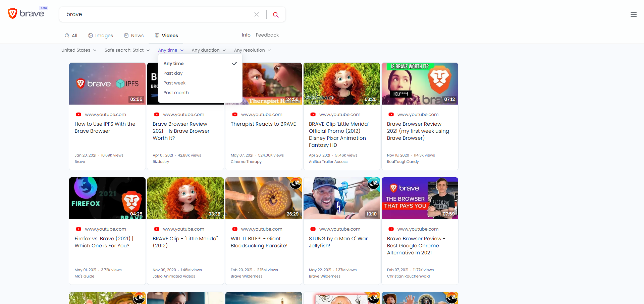The height and width of the screenshot is (304, 644).
Task: Click YouTube icon on Firefox vs. Brave card
Action: [x=78, y=229]
